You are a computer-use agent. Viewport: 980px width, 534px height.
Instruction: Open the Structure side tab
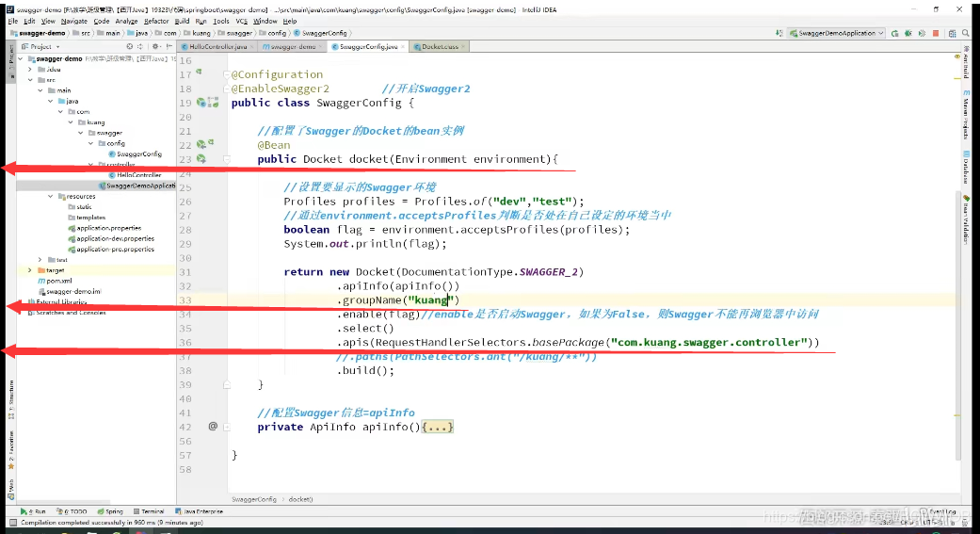pos(10,399)
